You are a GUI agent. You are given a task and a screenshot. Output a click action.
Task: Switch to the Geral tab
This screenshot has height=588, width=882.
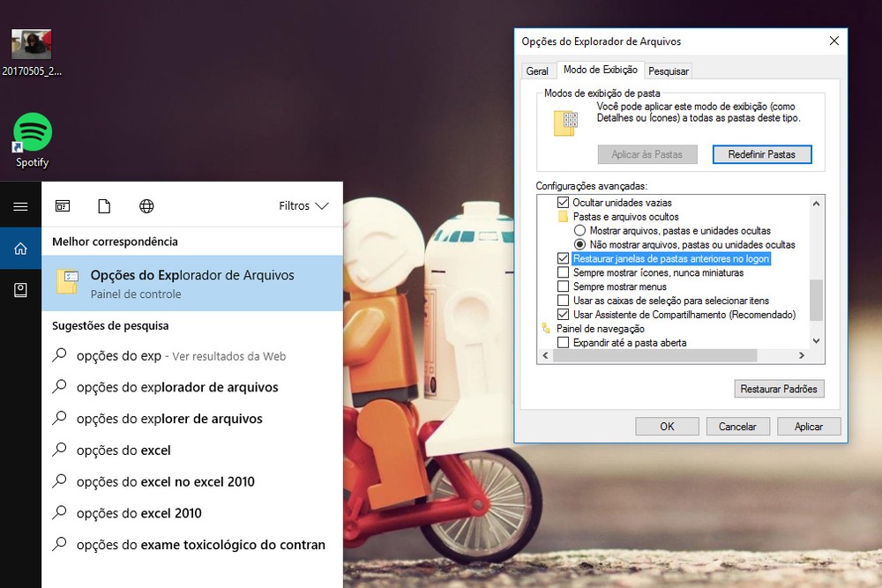pos(537,71)
